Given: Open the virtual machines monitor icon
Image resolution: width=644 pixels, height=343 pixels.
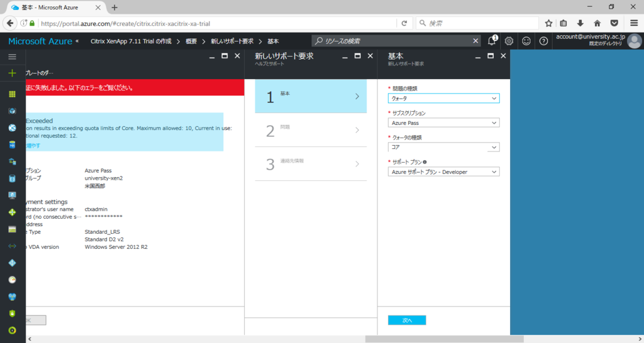Looking at the screenshot, I should pos(13,195).
